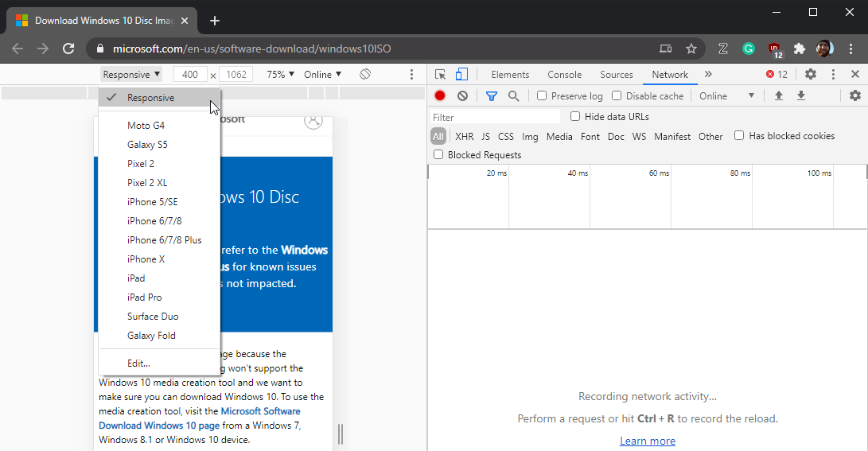The image size is (868, 451).
Task: Click the Z extension icon in the toolbar
Action: 723,49
